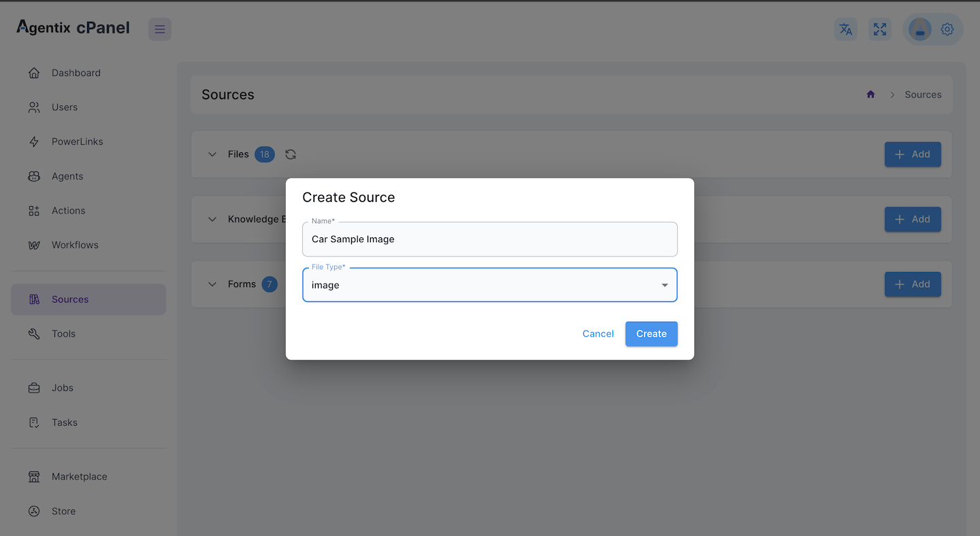The height and width of the screenshot is (536, 980).
Task: Cancel the Create Source dialog
Action: point(598,334)
